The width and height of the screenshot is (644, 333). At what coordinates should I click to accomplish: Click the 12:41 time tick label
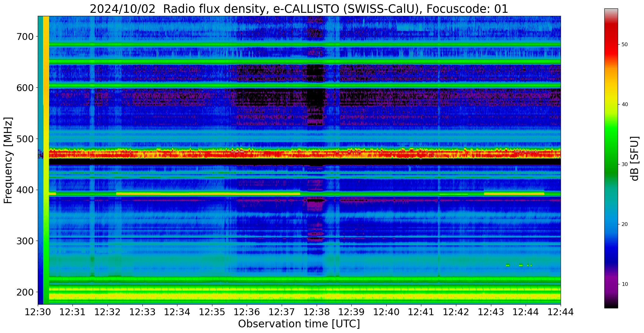click(421, 312)
